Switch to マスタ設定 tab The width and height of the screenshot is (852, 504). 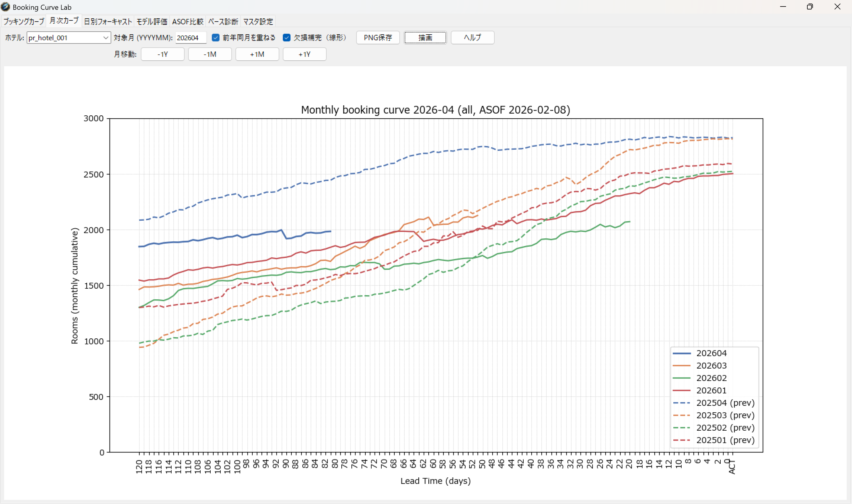click(x=258, y=22)
